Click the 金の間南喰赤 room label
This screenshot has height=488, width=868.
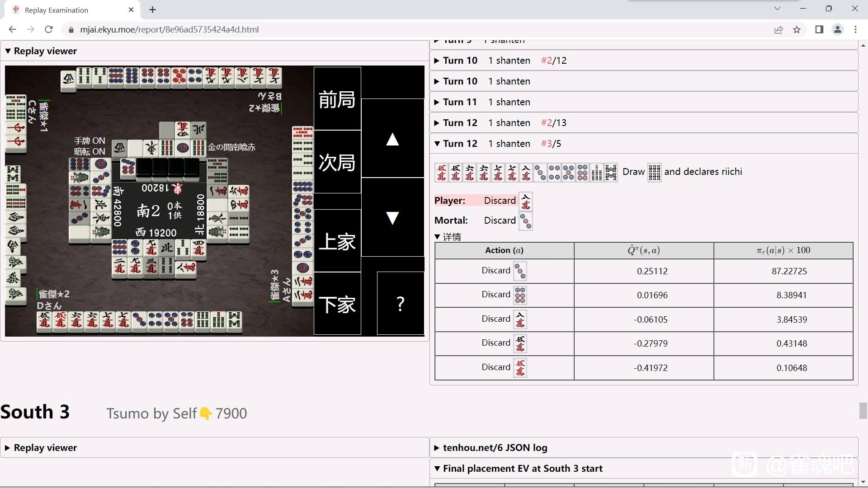231,147
